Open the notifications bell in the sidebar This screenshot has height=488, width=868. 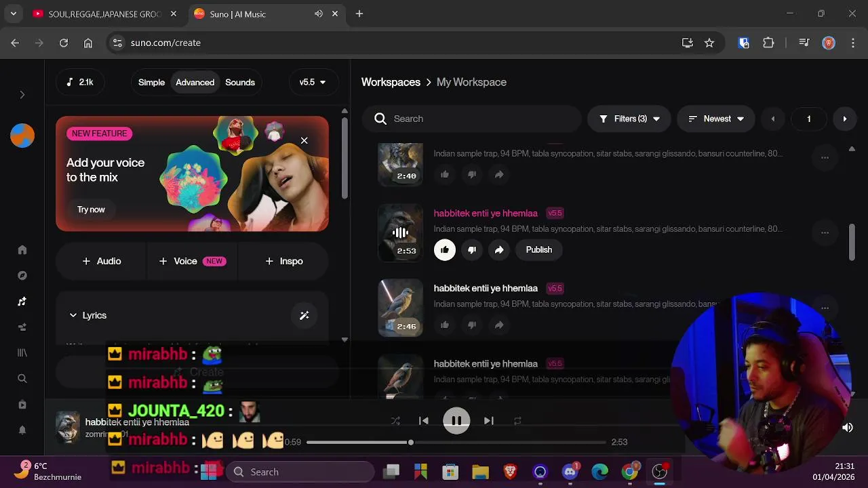click(22, 430)
